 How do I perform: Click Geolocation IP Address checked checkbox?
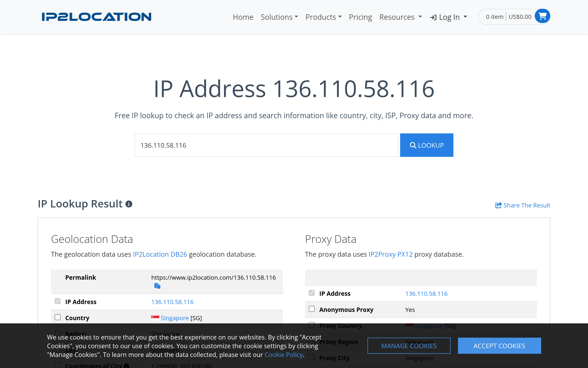click(58, 301)
